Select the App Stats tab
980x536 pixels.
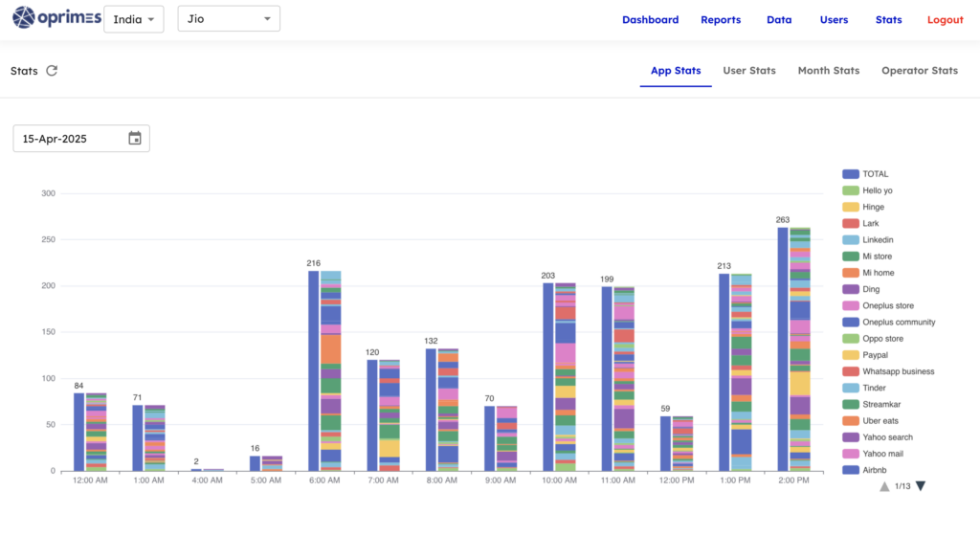coord(676,71)
